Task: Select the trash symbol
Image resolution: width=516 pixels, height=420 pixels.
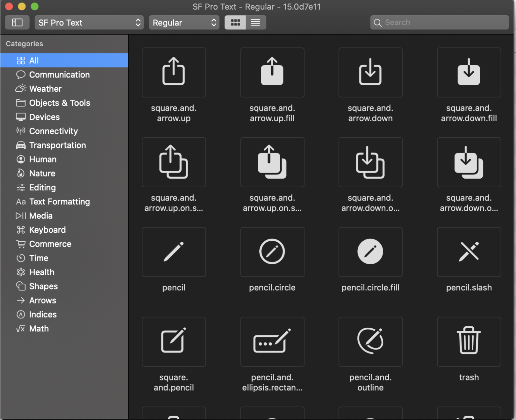Action: 469,342
